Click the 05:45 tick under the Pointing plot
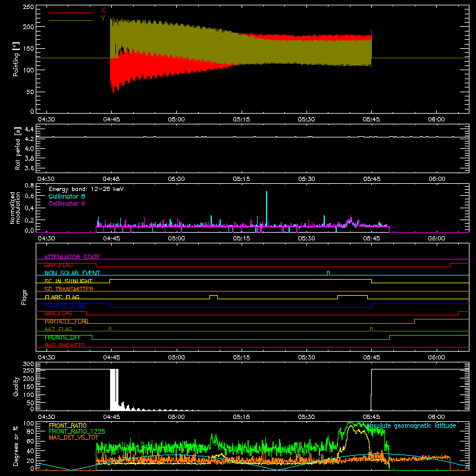 pyautogui.click(x=371, y=120)
